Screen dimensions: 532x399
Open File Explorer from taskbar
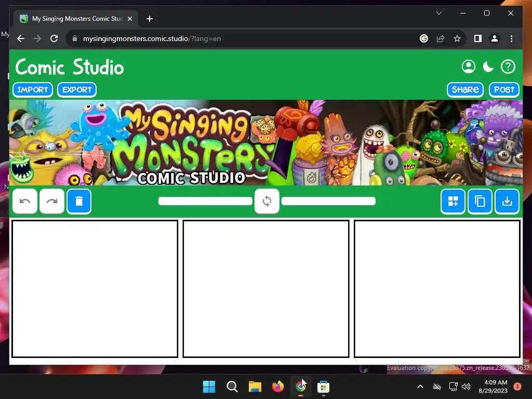click(255, 387)
